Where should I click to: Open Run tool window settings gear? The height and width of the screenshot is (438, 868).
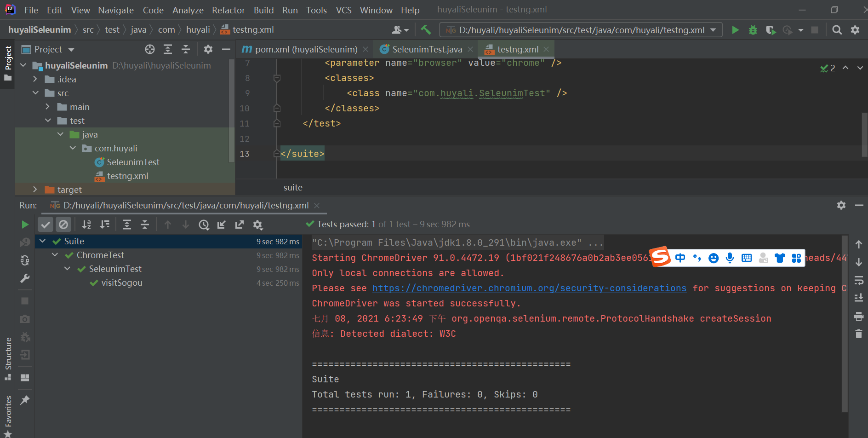841,205
